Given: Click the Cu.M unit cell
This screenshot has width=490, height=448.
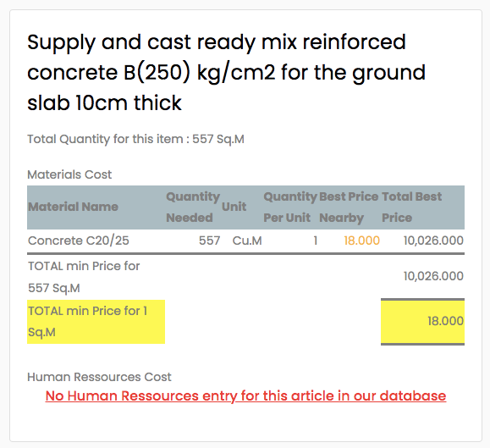Looking at the screenshot, I should tap(247, 241).
